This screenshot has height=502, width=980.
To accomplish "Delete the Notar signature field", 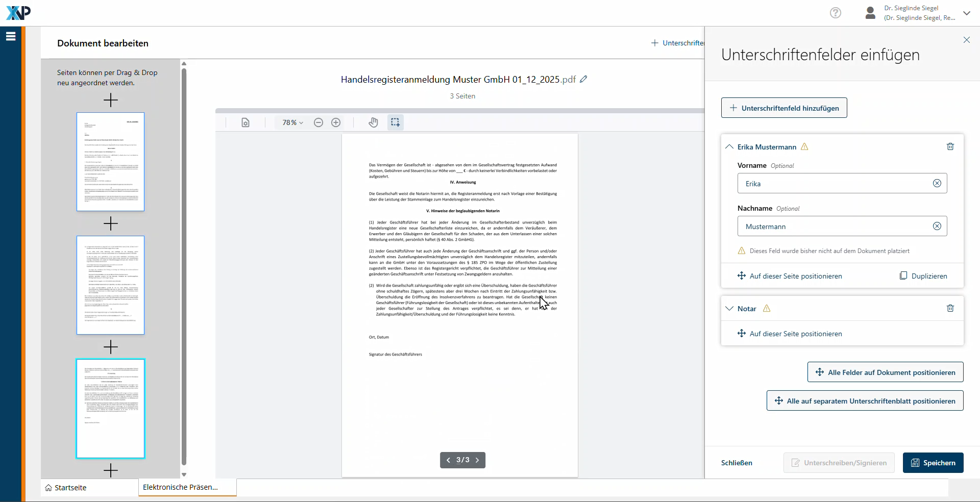I will click(x=950, y=308).
